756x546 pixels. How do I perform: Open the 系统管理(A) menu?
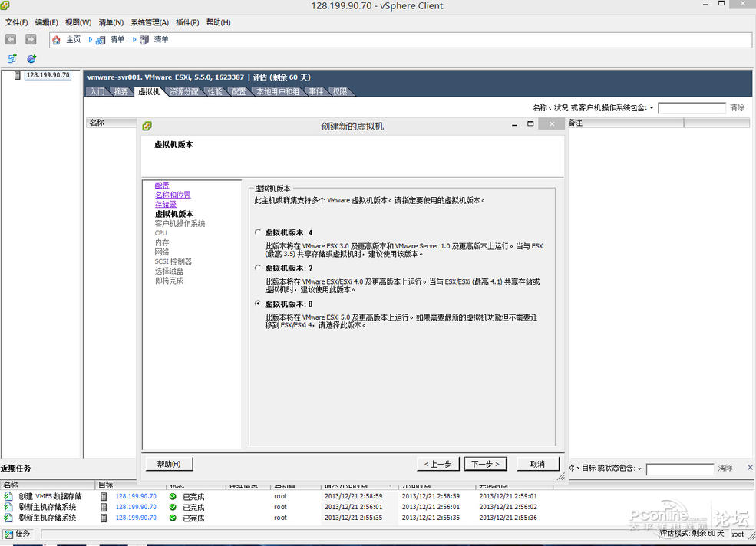[x=150, y=22]
